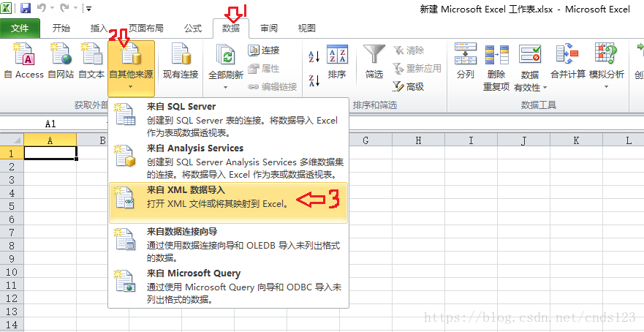The image size is (644, 332).
Task: Open the Redo history dropdown arrow
Action: [76, 8]
